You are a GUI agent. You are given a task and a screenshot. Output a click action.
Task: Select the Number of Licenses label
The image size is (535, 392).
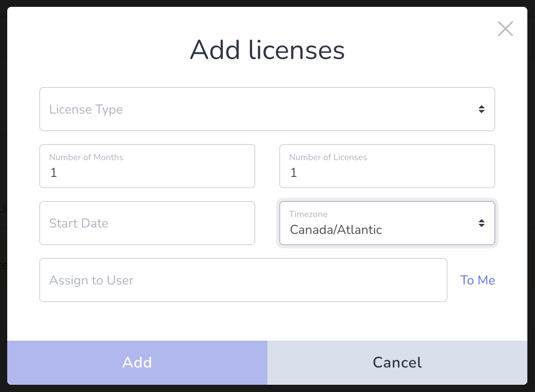(328, 157)
